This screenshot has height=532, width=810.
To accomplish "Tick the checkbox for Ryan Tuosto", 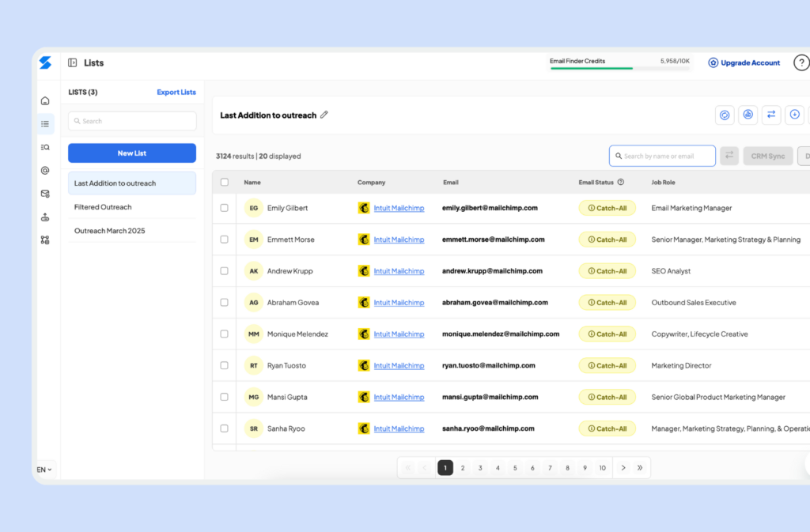I will (225, 365).
